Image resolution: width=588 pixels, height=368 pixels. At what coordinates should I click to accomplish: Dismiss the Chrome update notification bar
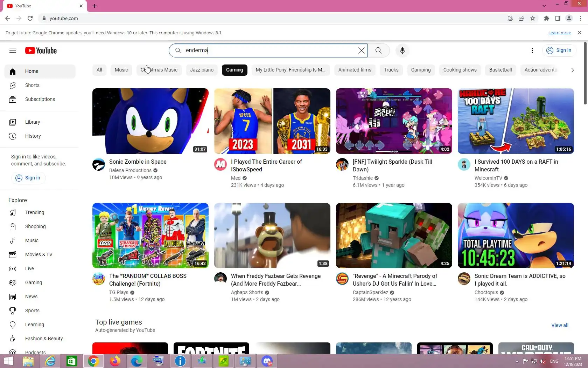(x=580, y=33)
